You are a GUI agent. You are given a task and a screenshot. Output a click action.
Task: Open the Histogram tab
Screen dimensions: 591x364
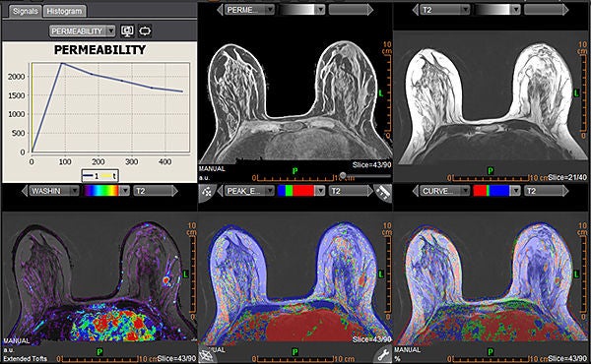[x=64, y=11]
